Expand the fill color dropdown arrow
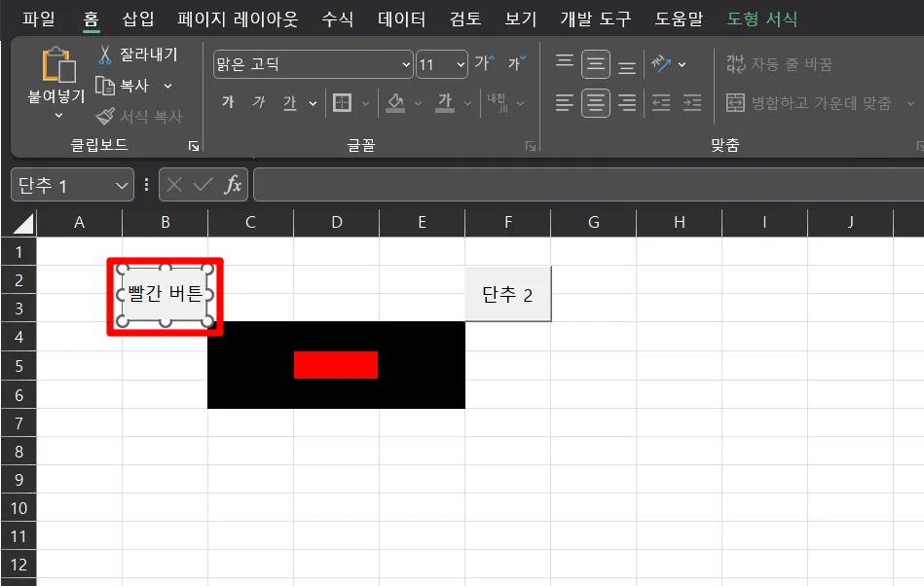The image size is (924, 586). pos(418,102)
